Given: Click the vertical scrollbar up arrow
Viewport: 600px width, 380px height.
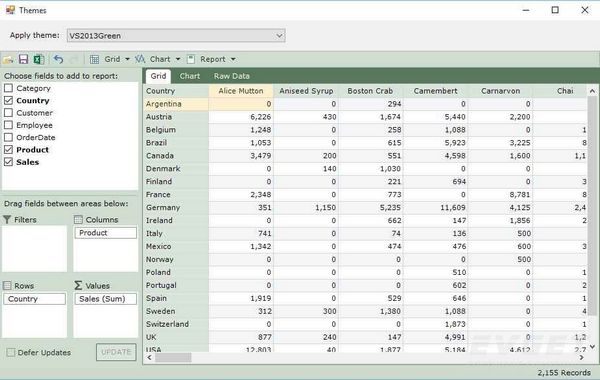Looking at the screenshot, I should (592, 91).
